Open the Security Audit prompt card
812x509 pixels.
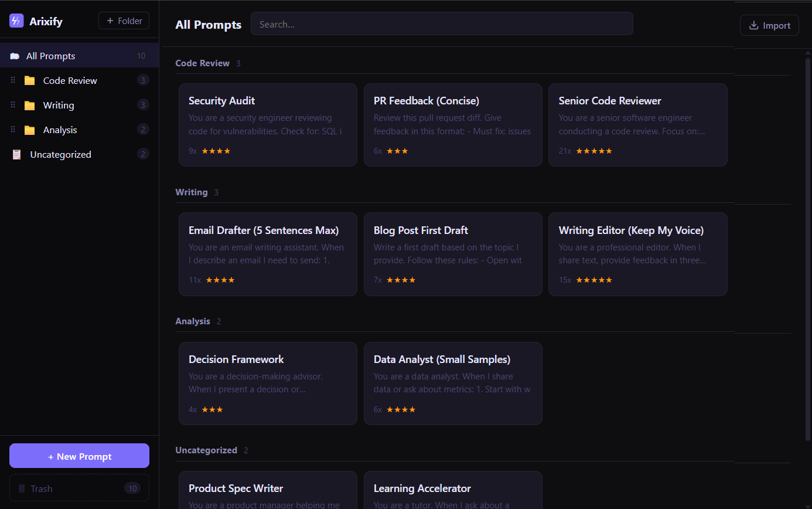[x=268, y=124]
